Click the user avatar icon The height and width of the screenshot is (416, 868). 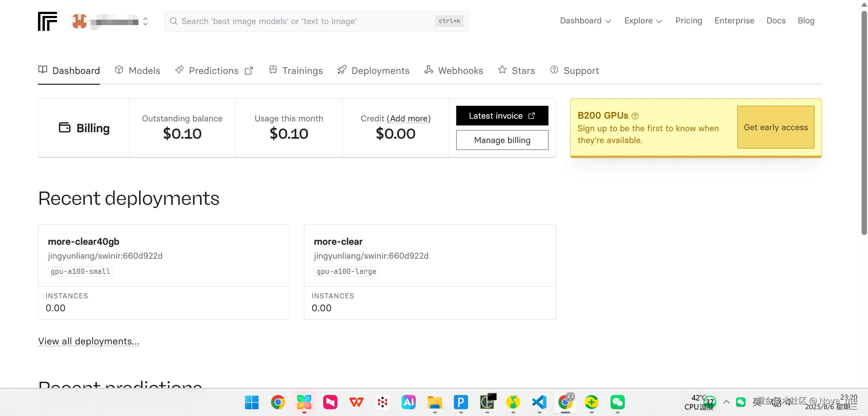click(79, 21)
